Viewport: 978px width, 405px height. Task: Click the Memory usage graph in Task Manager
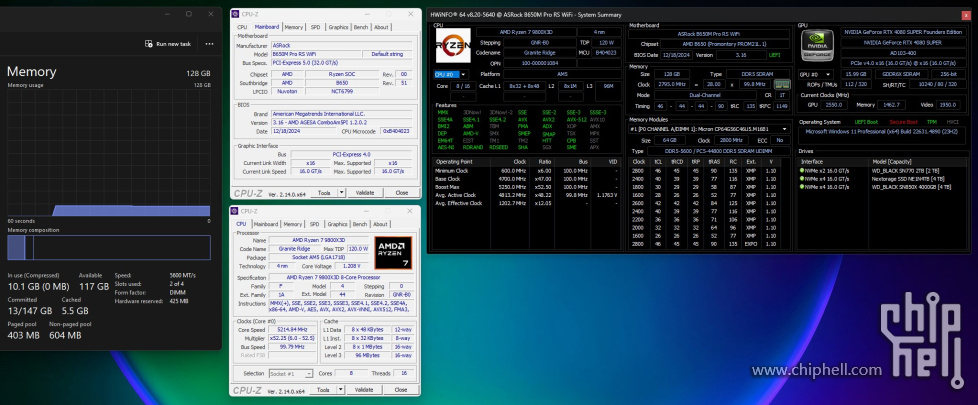[x=109, y=152]
